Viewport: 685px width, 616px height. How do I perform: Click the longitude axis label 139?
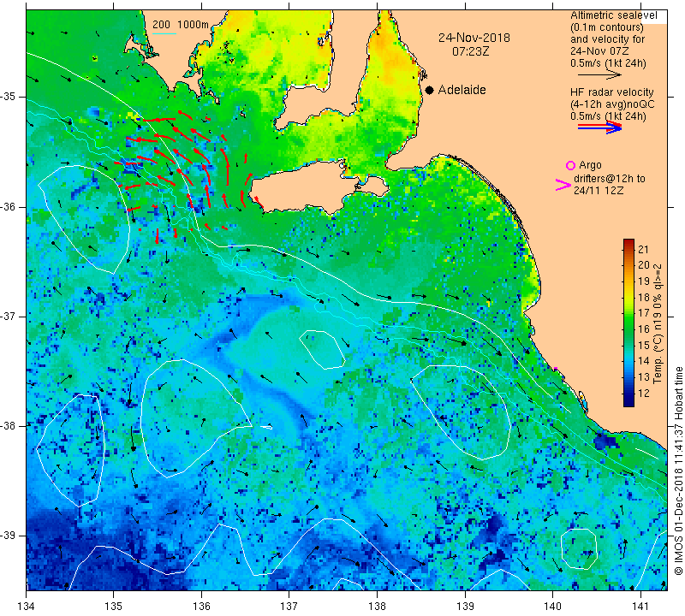(x=465, y=606)
